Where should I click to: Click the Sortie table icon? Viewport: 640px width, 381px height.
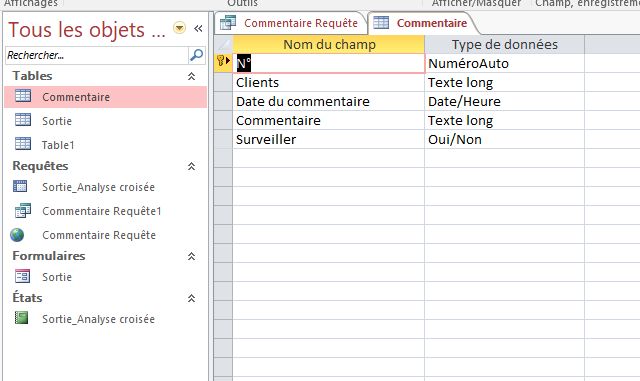pyautogui.click(x=23, y=120)
